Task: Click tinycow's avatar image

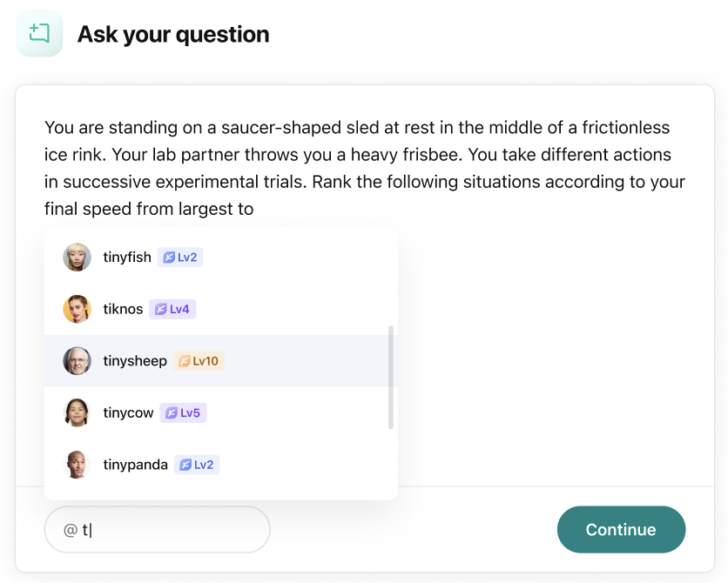Action: pyautogui.click(x=78, y=412)
